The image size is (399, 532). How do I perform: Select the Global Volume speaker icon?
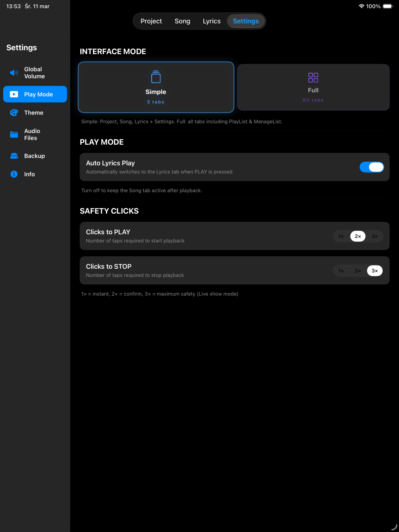pos(14,73)
